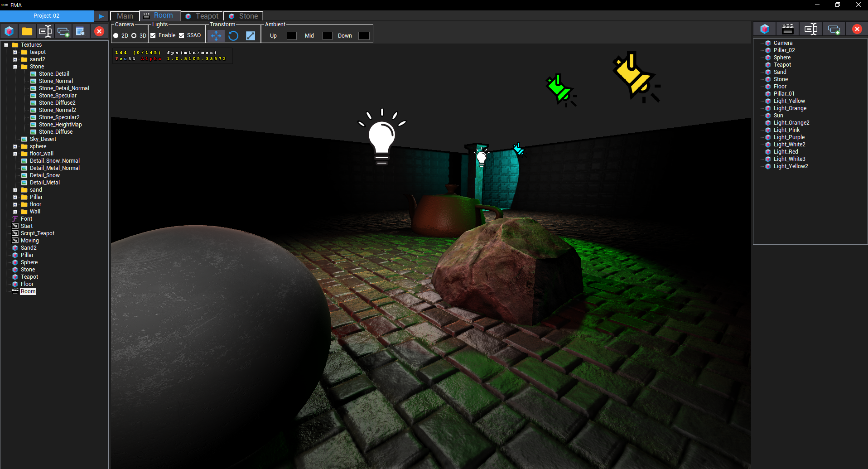Switch to the Main tab
Viewport: 868px width, 469px height.
(x=125, y=16)
